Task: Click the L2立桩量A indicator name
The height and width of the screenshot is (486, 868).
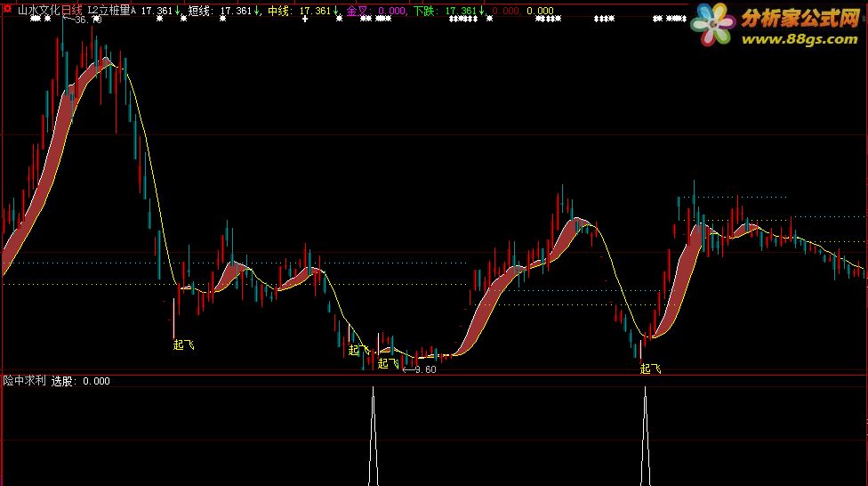Action: (x=112, y=11)
